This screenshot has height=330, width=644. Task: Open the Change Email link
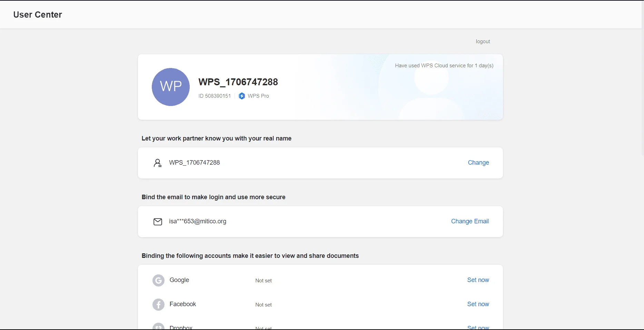(x=470, y=221)
